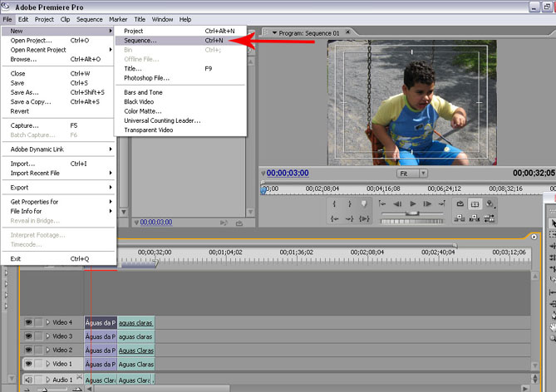Image resolution: width=556 pixels, height=392 pixels.
Task: Choose Import... in the File menu
Action: tap(23, 164)
